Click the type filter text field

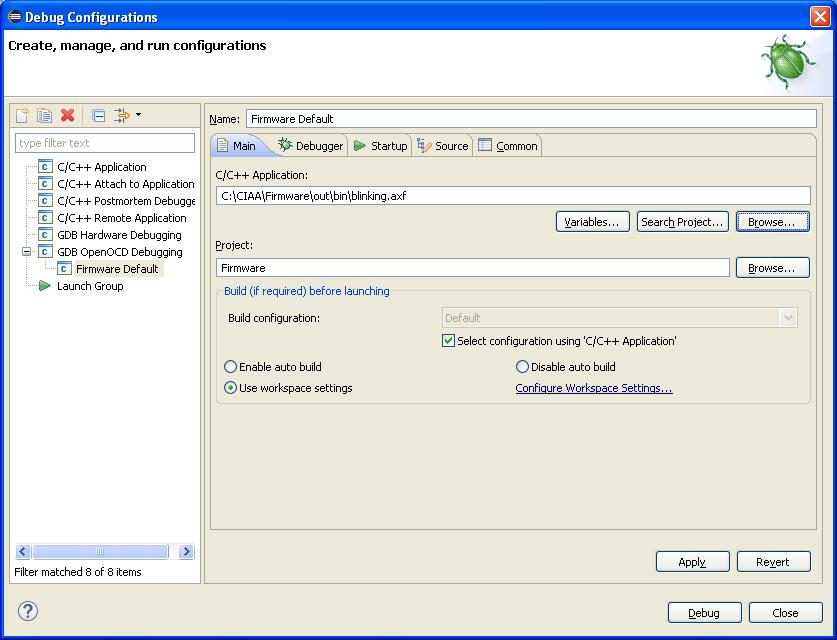tap(105, 143)
